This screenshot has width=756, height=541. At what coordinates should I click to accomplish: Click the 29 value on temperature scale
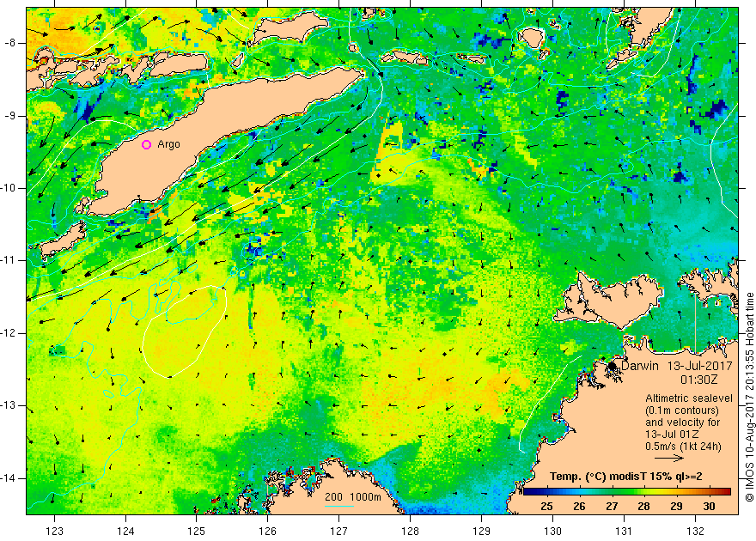tap(676, 506)
